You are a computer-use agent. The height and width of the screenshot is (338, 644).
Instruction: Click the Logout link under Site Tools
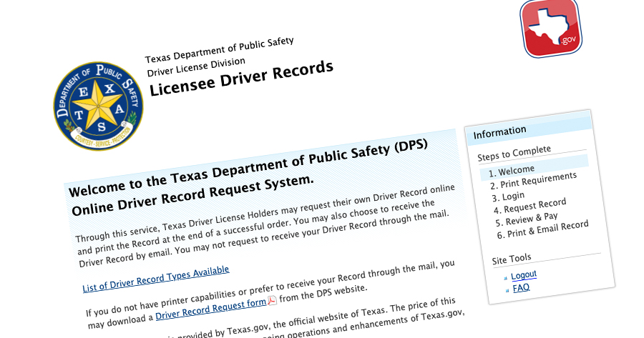coord(524,275)
